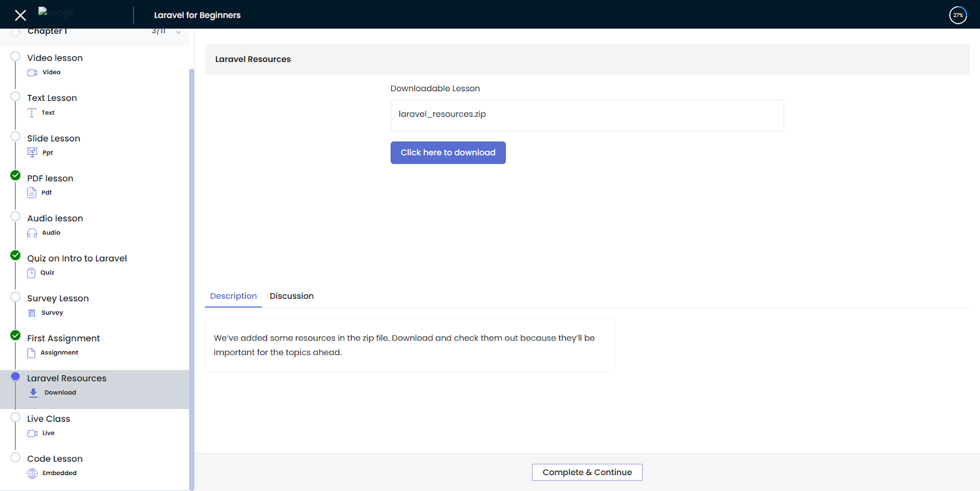Toggle completion circle for Text Lesson
This screenshot has height=491, width=980.
tap(15, 96)
